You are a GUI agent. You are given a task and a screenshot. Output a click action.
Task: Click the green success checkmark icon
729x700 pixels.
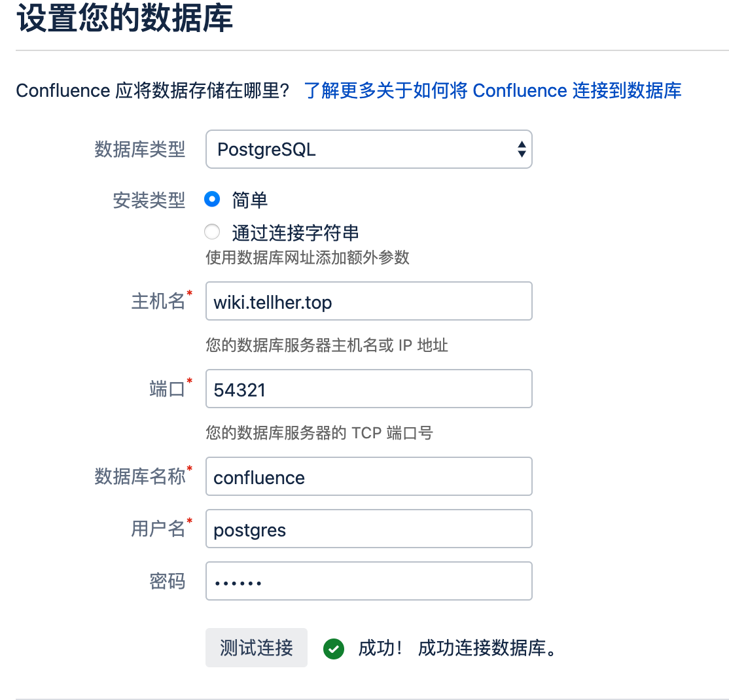tap(334, 649)
